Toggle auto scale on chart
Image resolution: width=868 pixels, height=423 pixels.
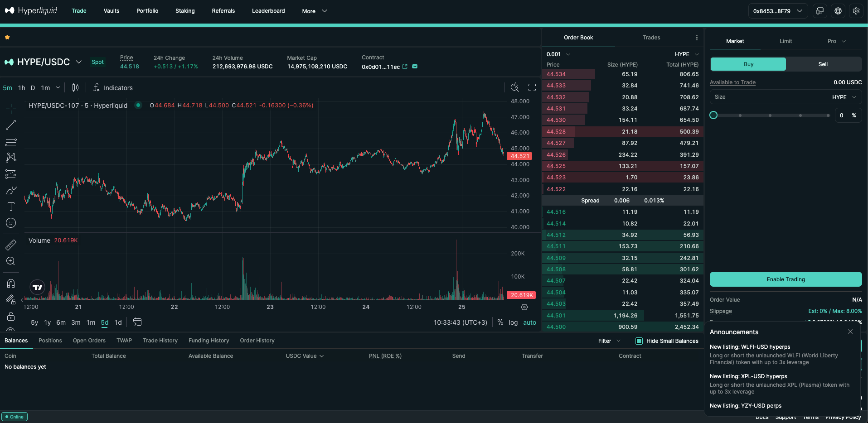[x=530, y=322]
